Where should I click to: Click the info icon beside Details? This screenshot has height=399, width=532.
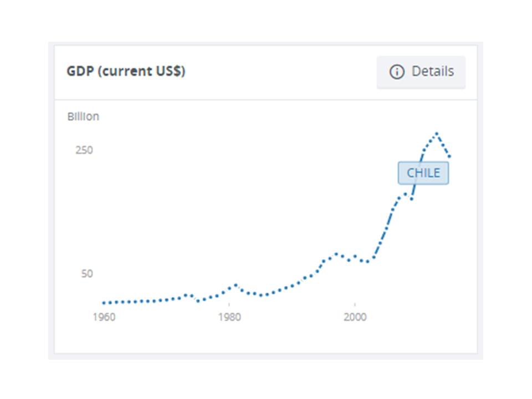(397, 71)
